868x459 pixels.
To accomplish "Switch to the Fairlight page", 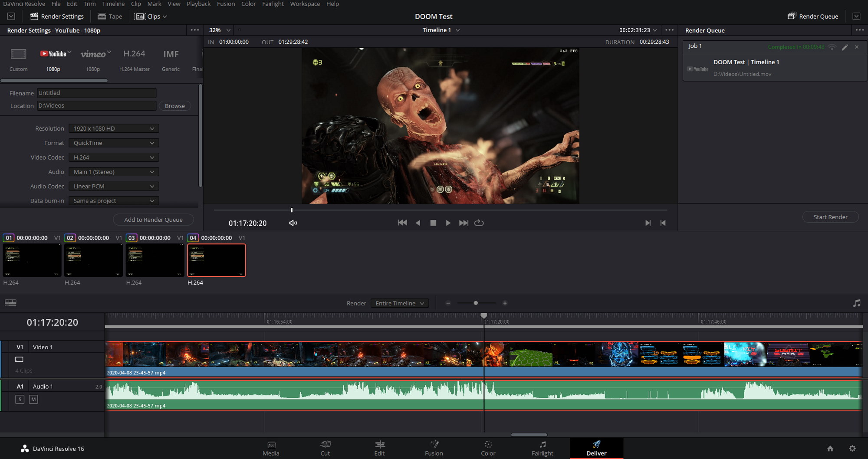I will tap(542, 449).
